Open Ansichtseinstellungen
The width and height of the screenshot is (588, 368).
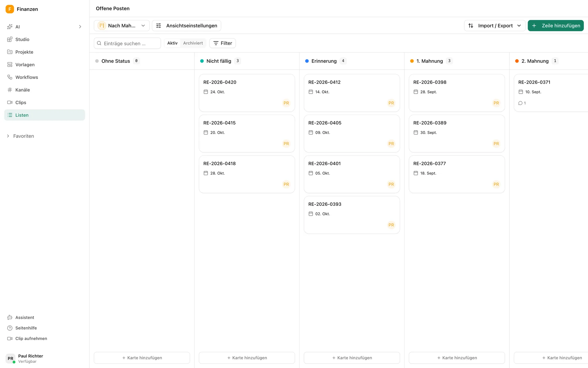pyautogui.click(x=186, y=26)
